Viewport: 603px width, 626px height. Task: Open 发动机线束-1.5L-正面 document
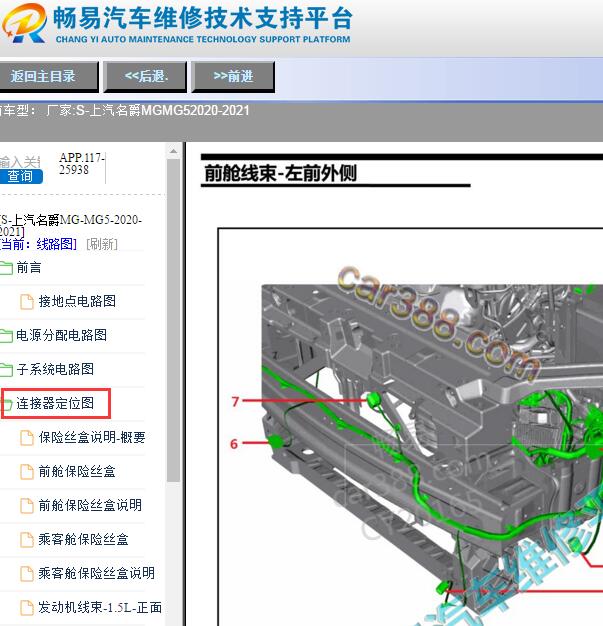tap(100, 608)
